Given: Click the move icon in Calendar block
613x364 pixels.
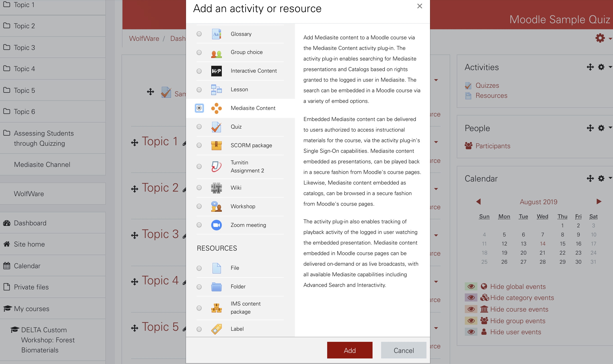Looking at the screenshot, I should [x=590, y=178].
